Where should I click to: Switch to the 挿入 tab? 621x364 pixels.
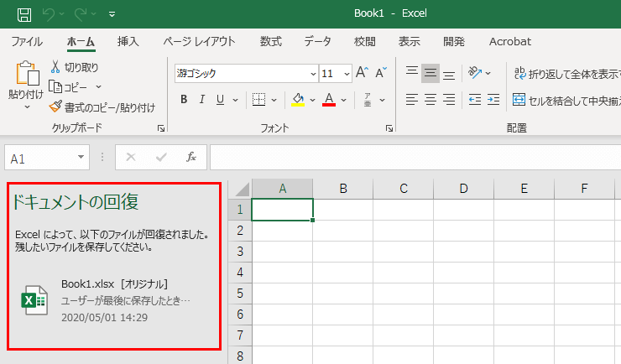pos(128,42)
